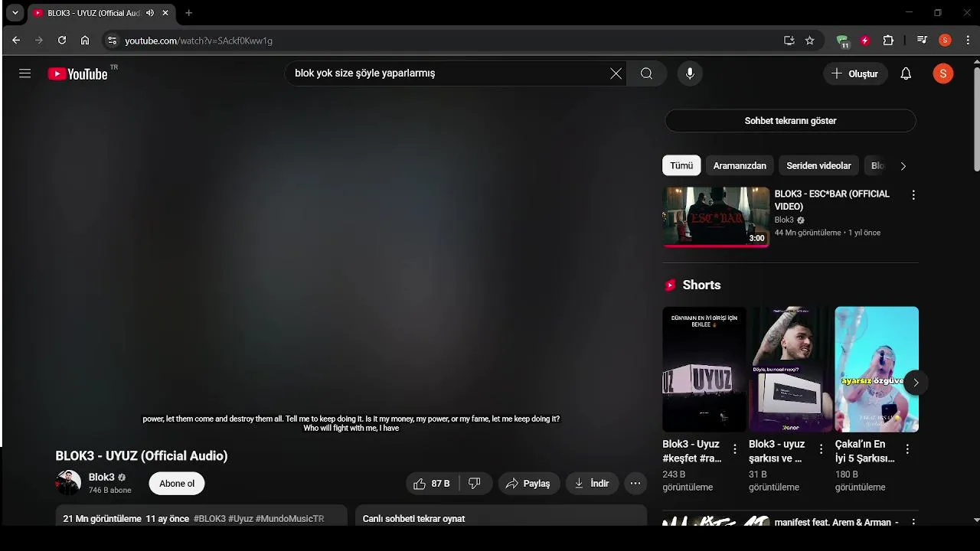Image resolution: width=980 pixels, height=551 pixels.
Task: Click Oluştur create button
Action: pos(855,73)
